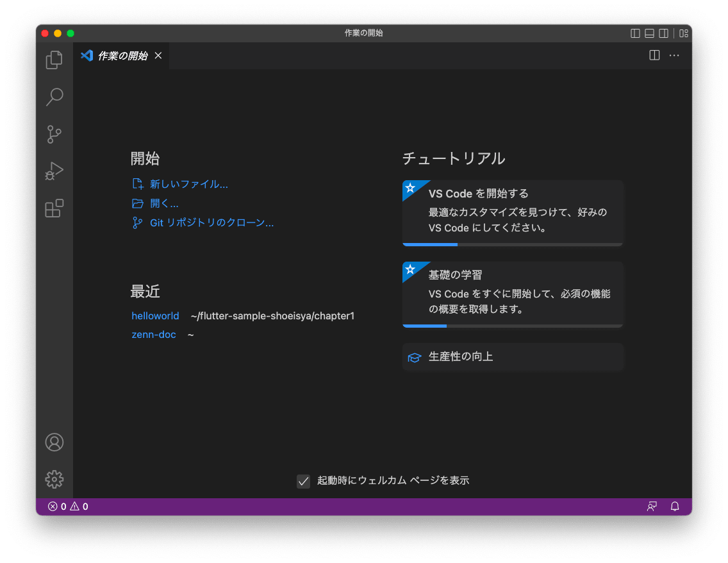Click the 開始 heading
Viewport: 728px width, 563px height.
(x=145, y=158)
